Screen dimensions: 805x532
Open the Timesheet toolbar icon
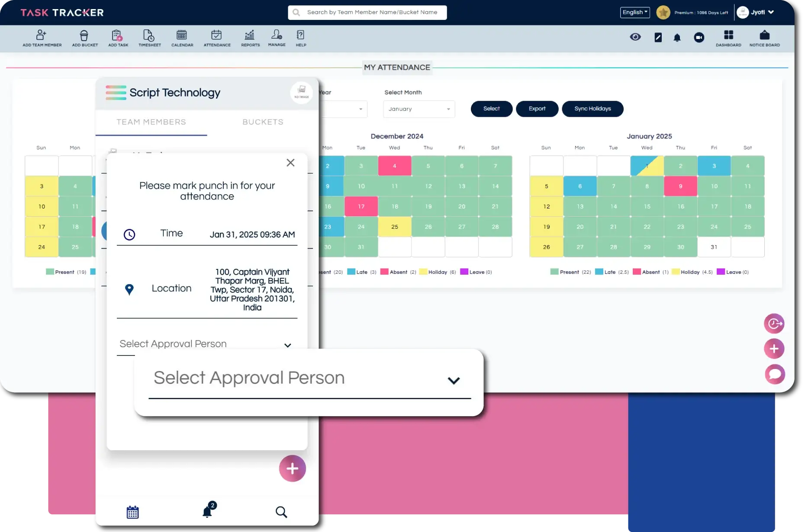click(149, 38)
